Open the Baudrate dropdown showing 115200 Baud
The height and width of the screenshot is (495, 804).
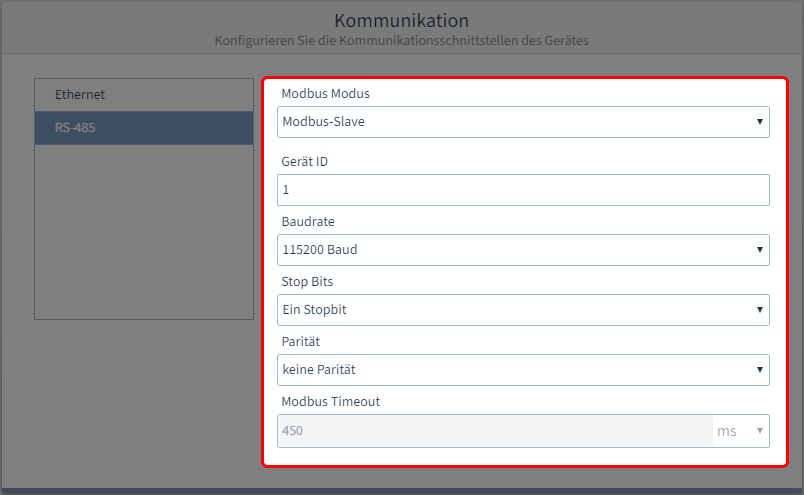click(523, 250)
